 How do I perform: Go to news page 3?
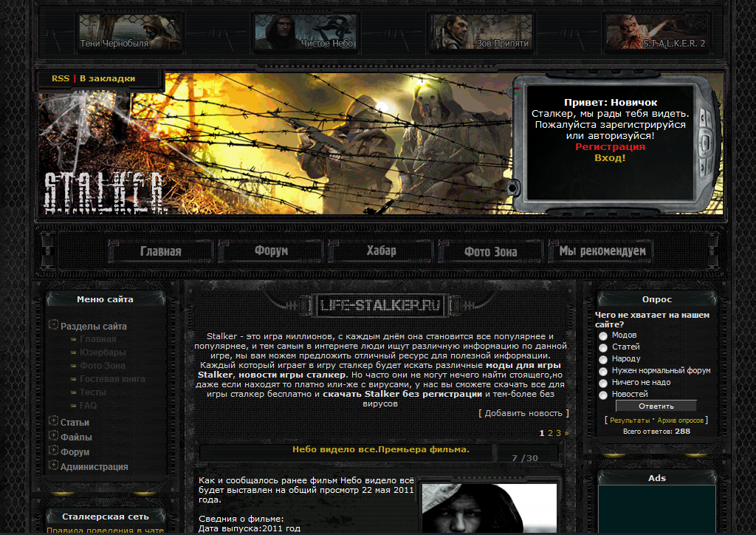click(x=558, y=433)
